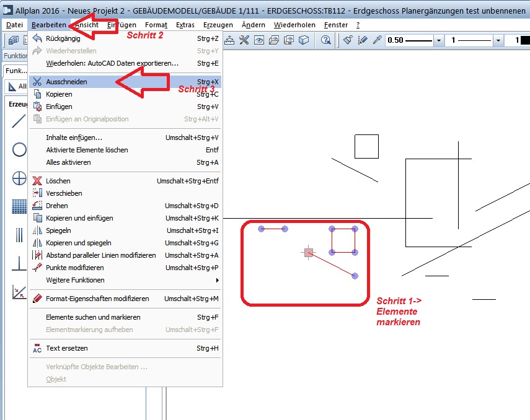530x420 pixels.
Task: Click the measure tool icon in the toolbar
Action: pyautogui.click(x=229, y=40)
